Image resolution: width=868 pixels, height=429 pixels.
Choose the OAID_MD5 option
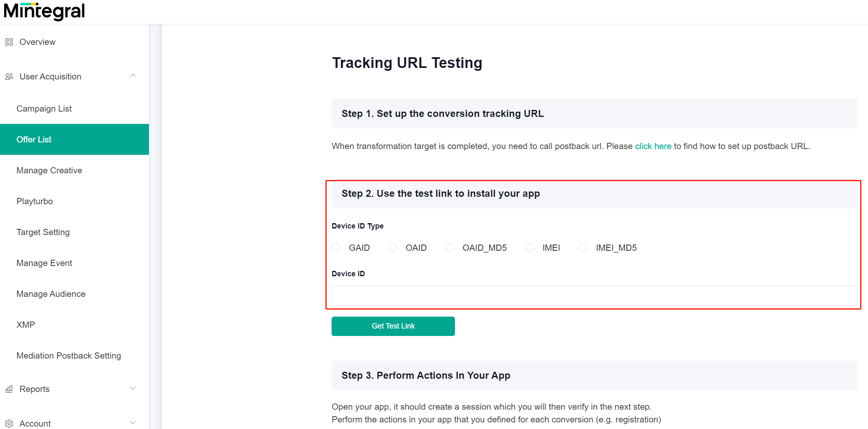click(x=450, y=248)
